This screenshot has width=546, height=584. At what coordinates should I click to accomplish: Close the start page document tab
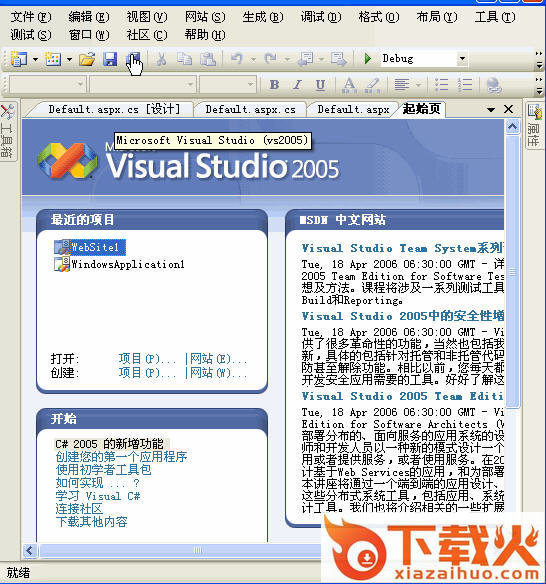[508, 109]
